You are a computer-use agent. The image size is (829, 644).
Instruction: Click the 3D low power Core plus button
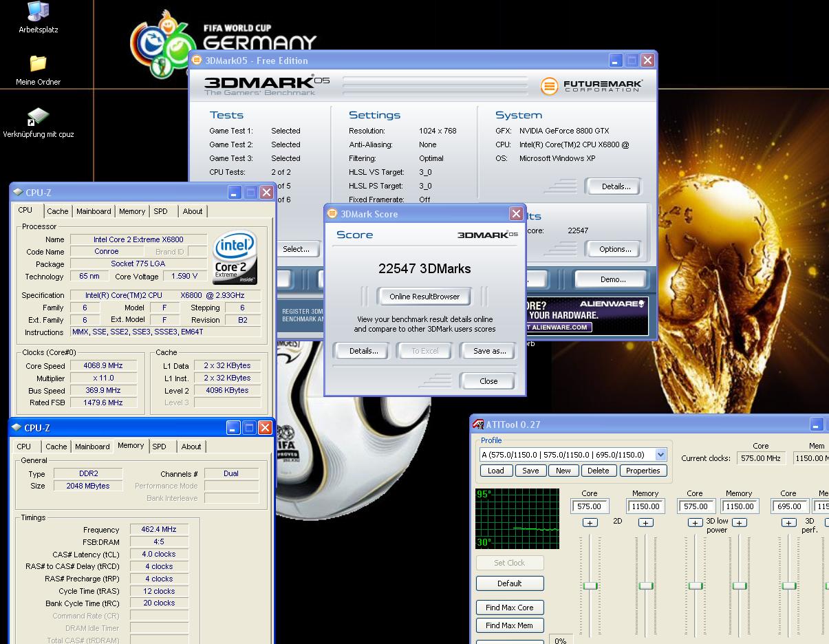coord(696,523)
